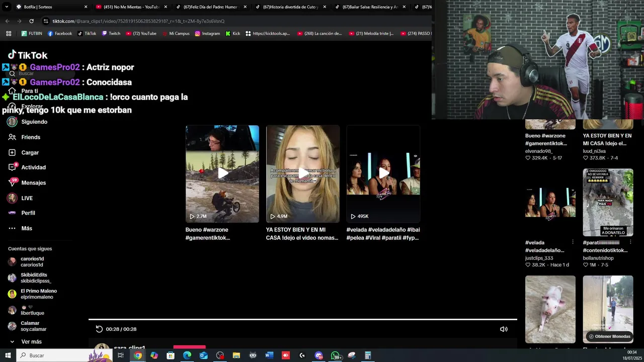
Task: Go back in browser history
Action: [7, 21]
